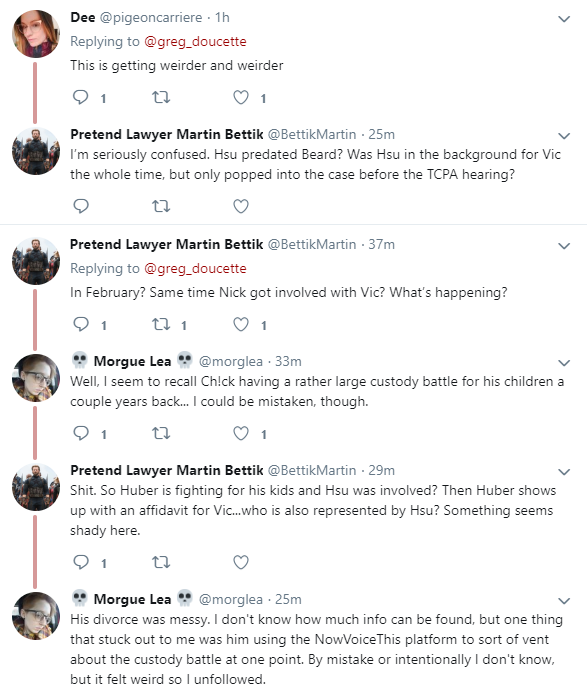
Task: Like Dee's 'weirder and weirder' tweet
Action: click(241, 97)
